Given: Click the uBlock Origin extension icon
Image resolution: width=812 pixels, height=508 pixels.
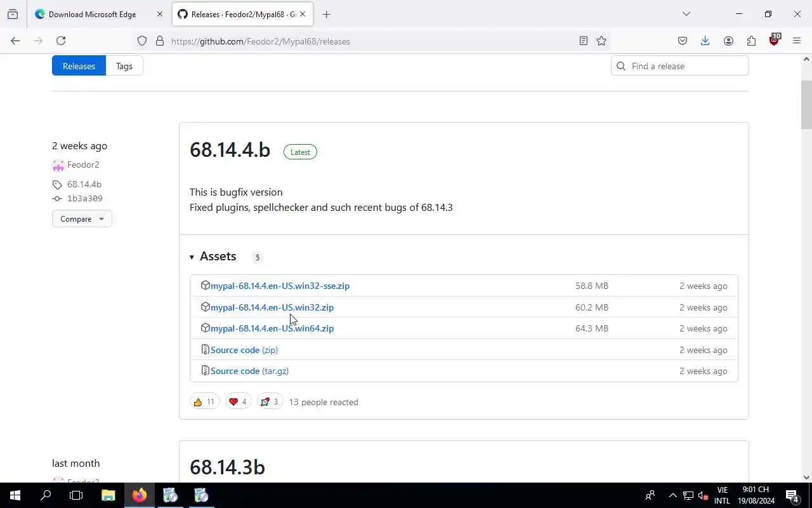Looking at the screenshot, I should [774, 40].
